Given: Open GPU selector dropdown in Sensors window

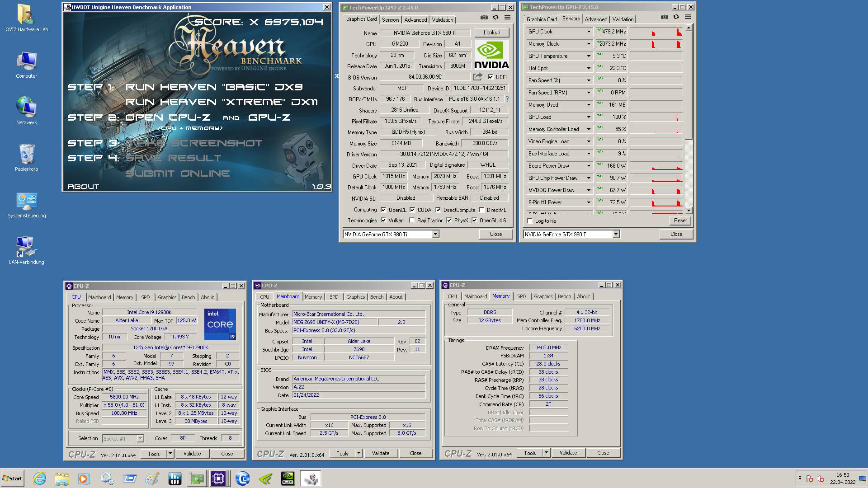Looking at the screenshot, I should [x=616, y=234].
